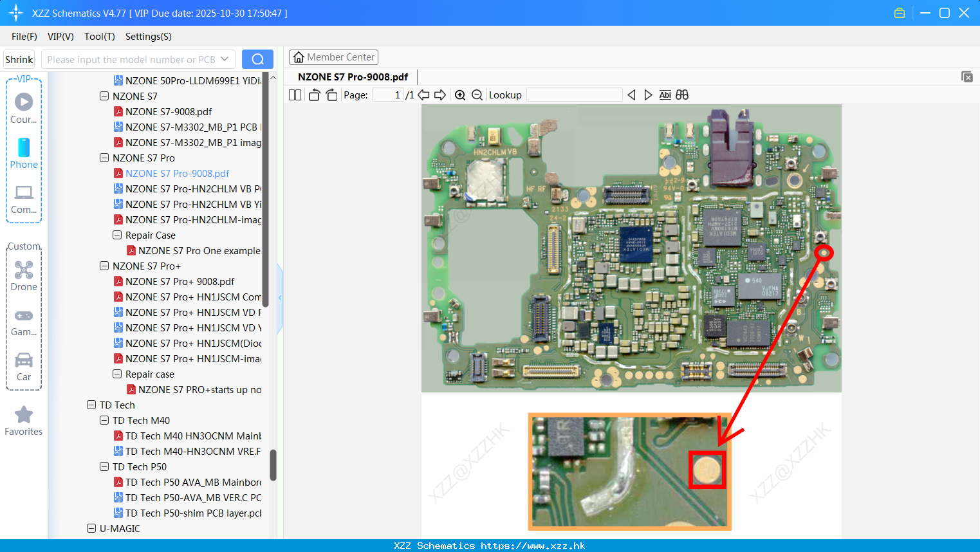Viewport: 980px width, 552px height.
Task: Click the Shrink button
Action: click(19, 59)
